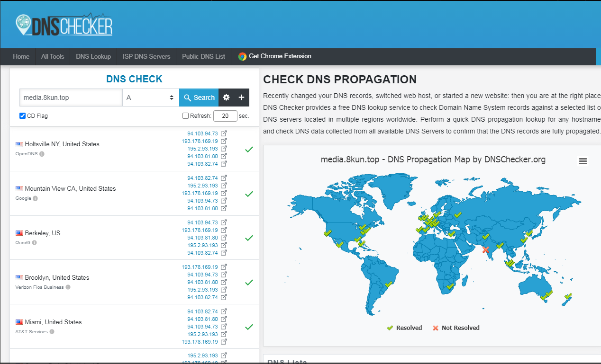The height and width of the screenshot is (364, 601).
Task: Open external link for Holtsville 94.103.81.80
Action: click(x=224, y=156)
